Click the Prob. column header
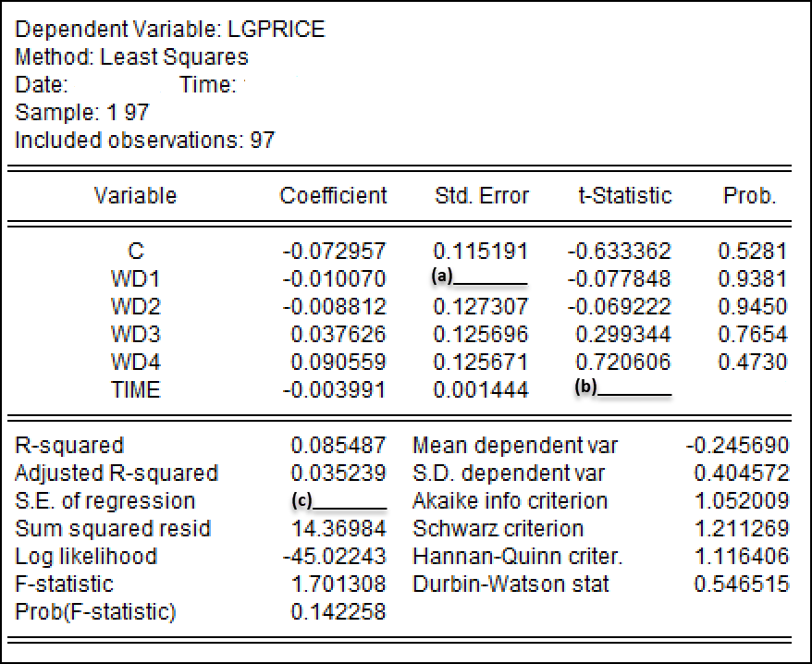The height and width of the screenshot is (664, 812). click(x=749, y=196)
